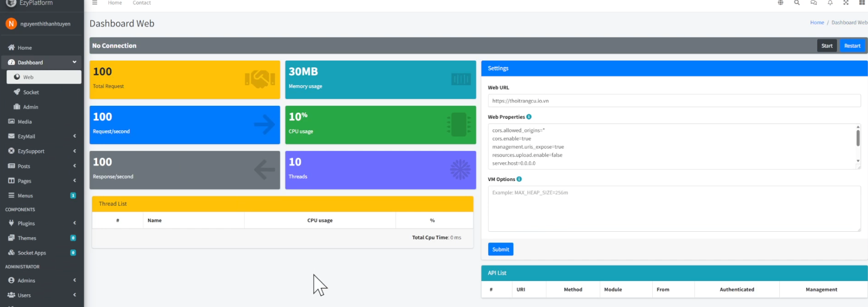This screenshot has height=307, width=868.
Task: Select Media in the sidebar
Action: click(x=25, y=122)
